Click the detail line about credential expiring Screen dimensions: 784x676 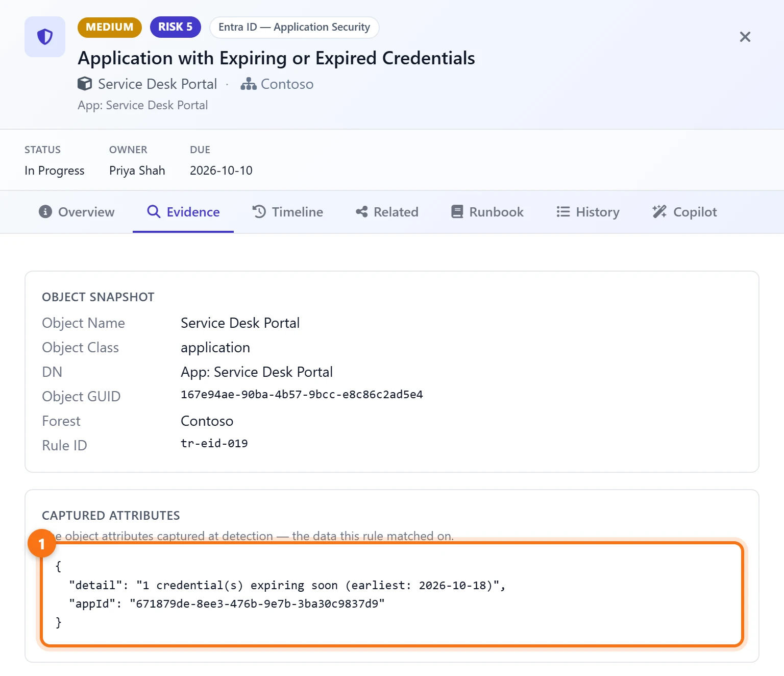tap(287, 586)
